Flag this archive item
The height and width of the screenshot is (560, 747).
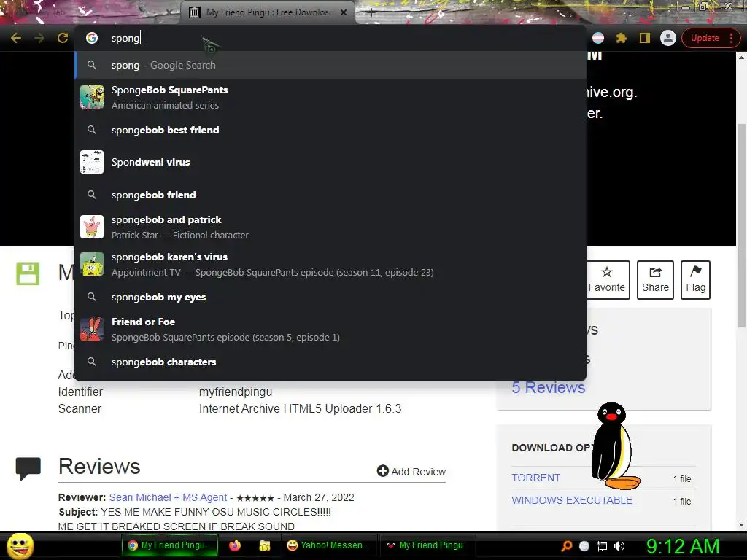(x=695, y=279)
